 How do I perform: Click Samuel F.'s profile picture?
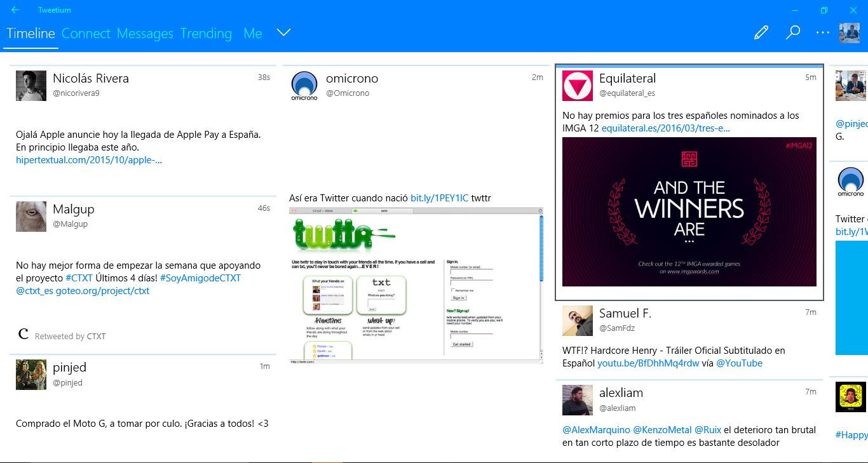577,320
